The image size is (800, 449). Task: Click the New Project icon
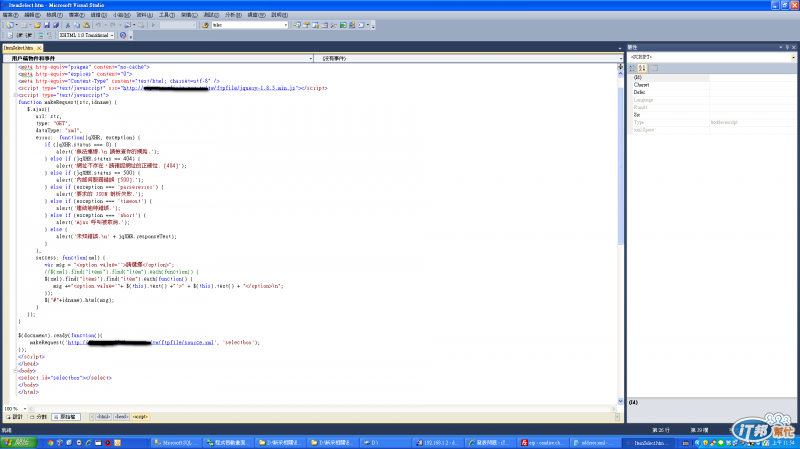click(x=10, y=25)
